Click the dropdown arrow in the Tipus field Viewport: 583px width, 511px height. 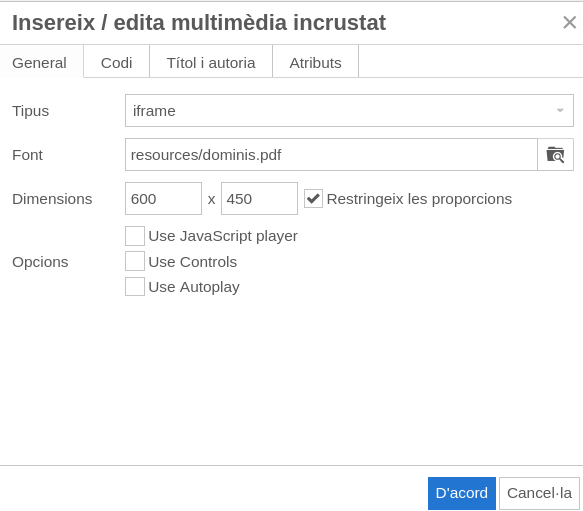(560, 110)
